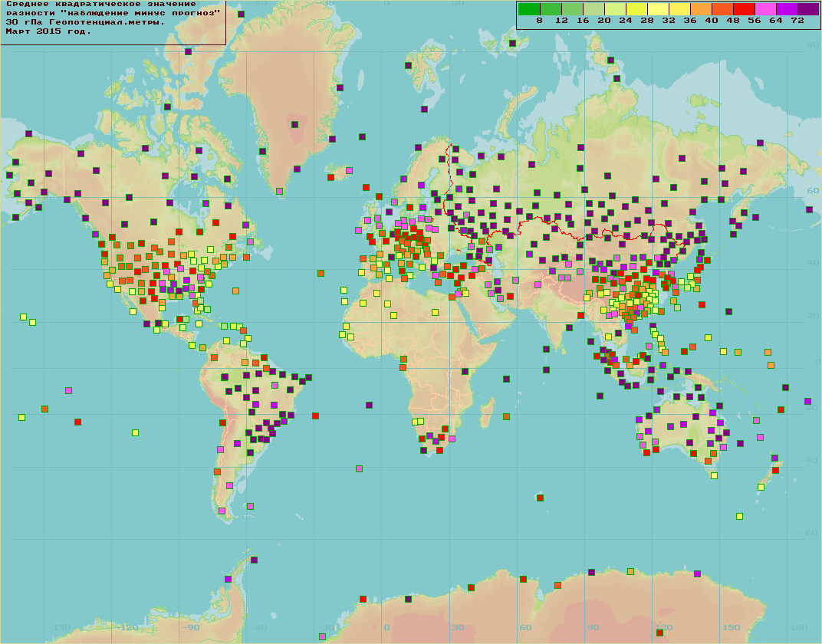Click the pink station marker in eastern Iceland
822x644 pixels.
coord(349,171)
